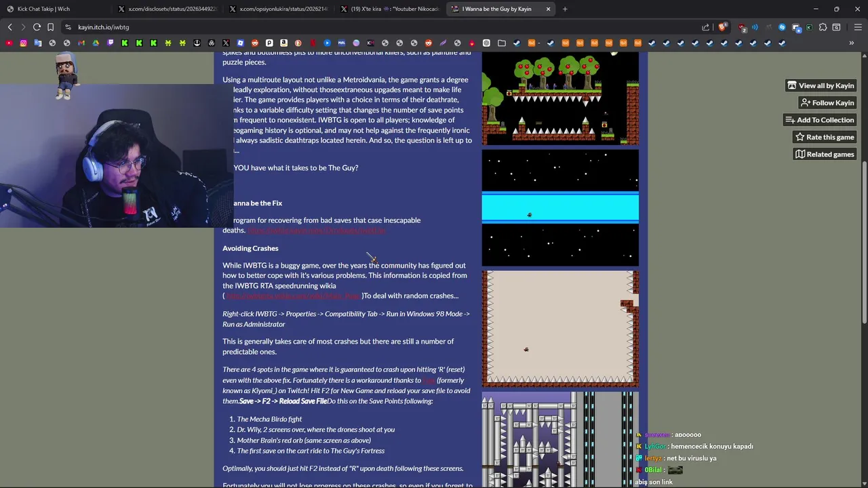The height and width of the screenshot is (488, 868).
Task: Switch to x.com/opsiyonlukira status tab
Action: pos(278,9)
